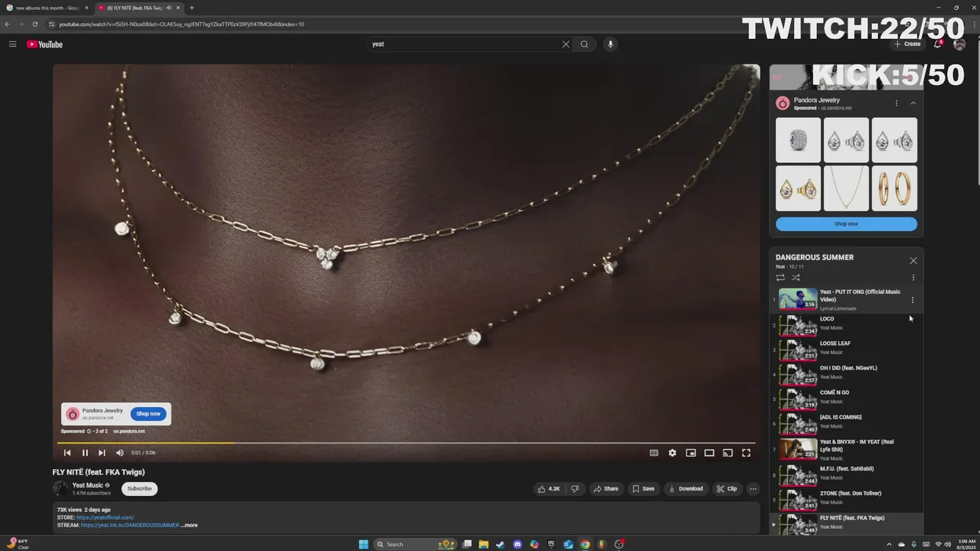Click the search magnifier button
Image resolution: width=980 pixels, height=551 pixels.
584,44
